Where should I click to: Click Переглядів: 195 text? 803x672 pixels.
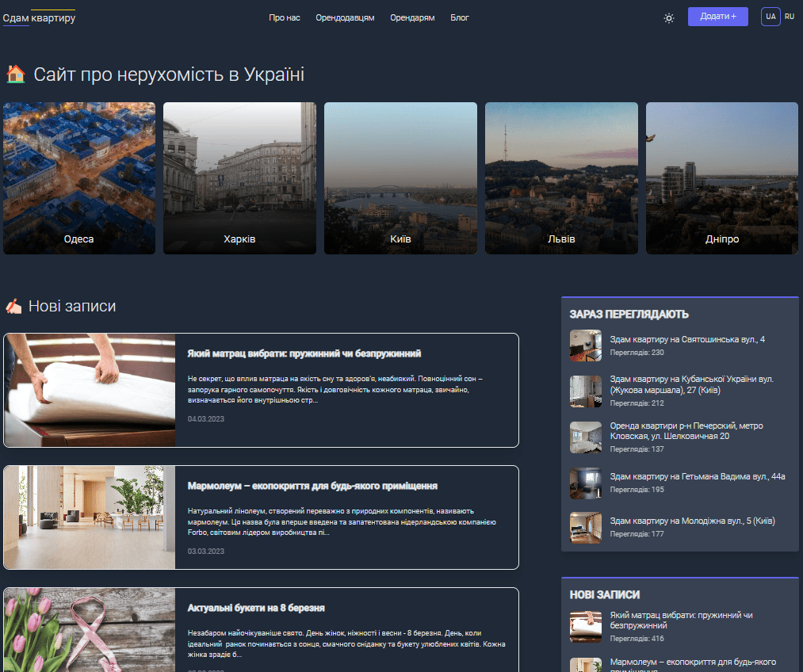(x=637, y=490)
